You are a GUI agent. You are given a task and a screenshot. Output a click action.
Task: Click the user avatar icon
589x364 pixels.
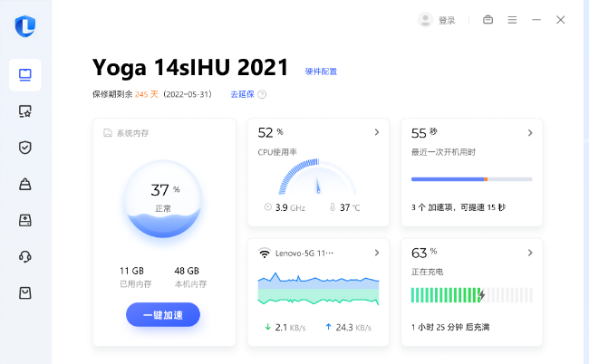point(425,20)
